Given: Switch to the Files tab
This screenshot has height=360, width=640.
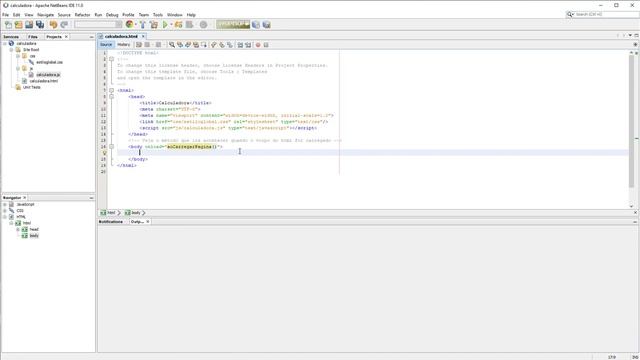Looking at the screenshot, I should (x=33, y=37).
